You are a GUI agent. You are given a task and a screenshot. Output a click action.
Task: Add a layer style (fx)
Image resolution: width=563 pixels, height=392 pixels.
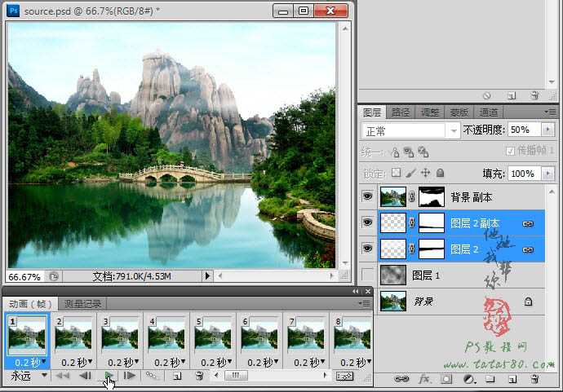pyautogui.click(x=424, y=379)
